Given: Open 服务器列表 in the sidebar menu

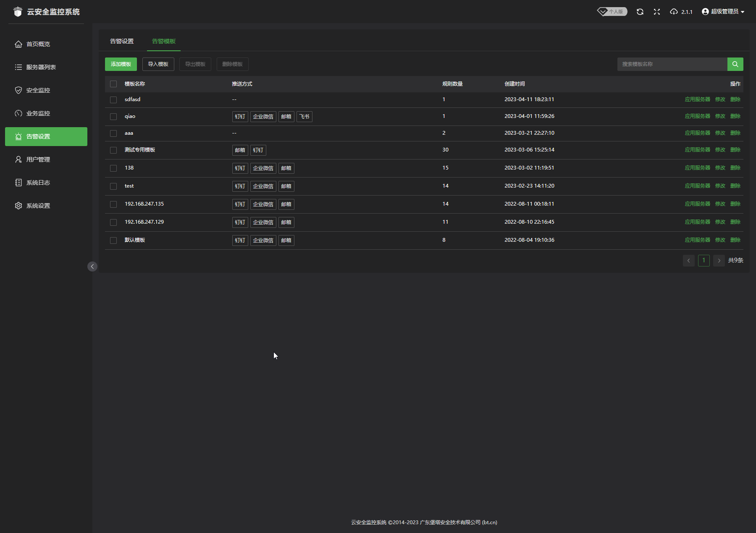Looking at the screenshot, I should (41, 67).
